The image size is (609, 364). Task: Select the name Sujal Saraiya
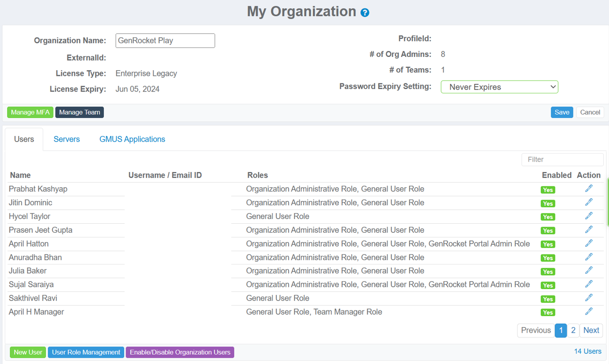click(x=31, y=285)
